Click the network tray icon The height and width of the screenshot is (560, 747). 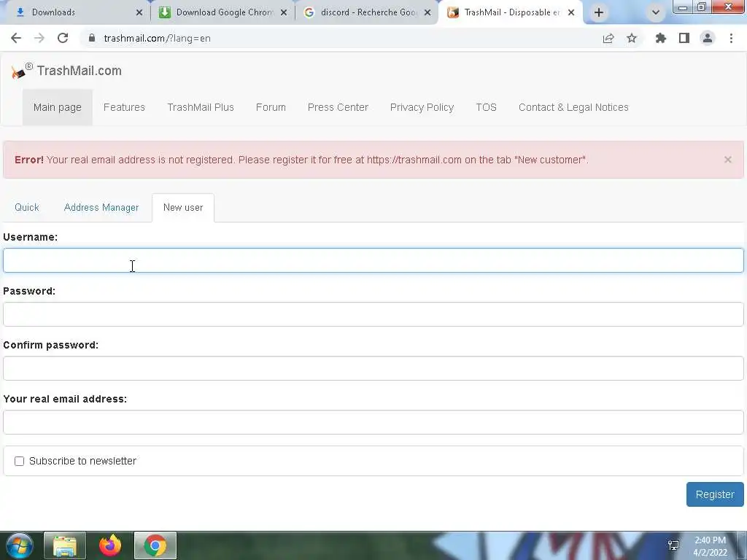[x=673, y=545]
